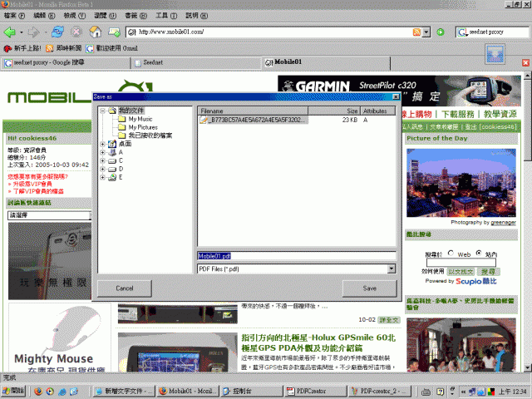
Task: Click the new mail toolbar icon
Action: (x=114, y=32)
